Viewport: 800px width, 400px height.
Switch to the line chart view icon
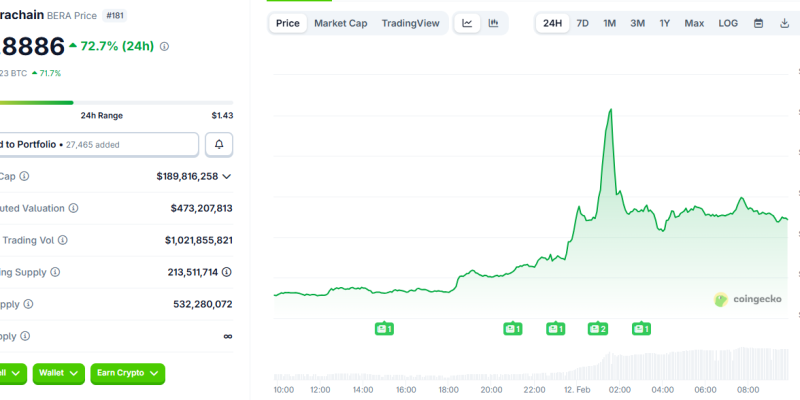click(467, 23)
